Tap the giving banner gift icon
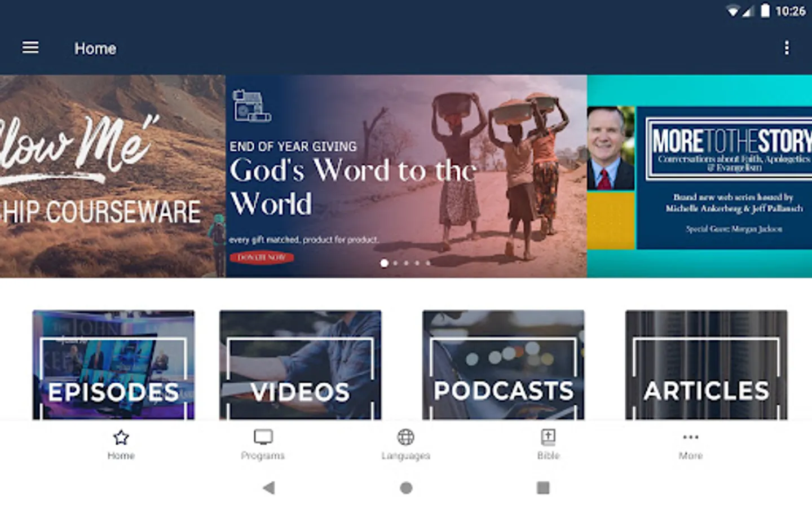 tap(251, 106)
